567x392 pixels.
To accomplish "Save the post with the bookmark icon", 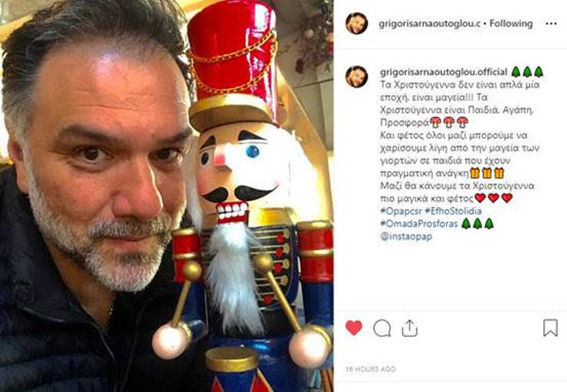I will click(550, 328).
